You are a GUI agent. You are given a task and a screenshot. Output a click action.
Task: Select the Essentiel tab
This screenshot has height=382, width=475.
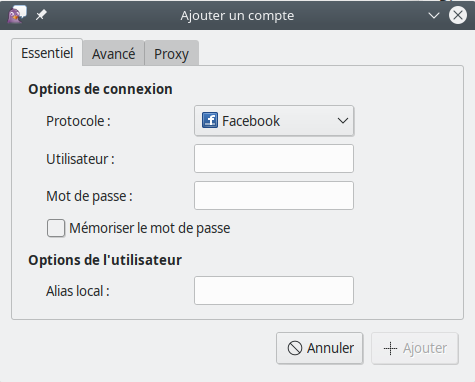click(47, 53)
